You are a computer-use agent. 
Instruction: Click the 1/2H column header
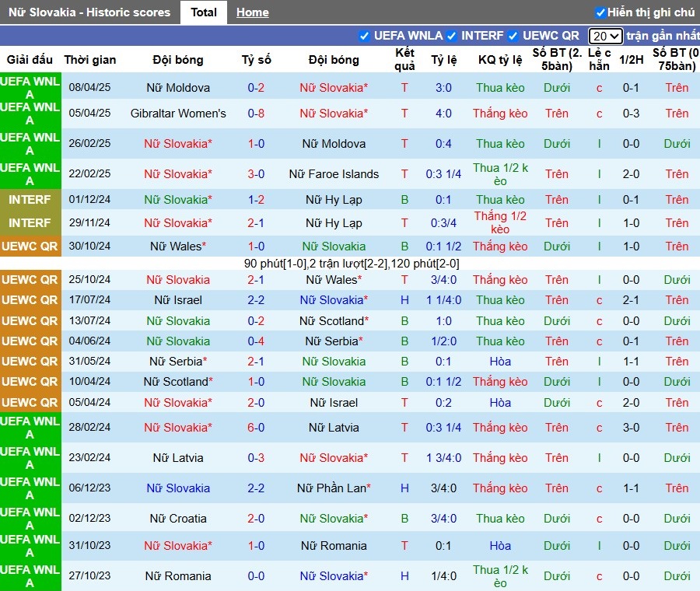pyautogui.click(x=631, y=59)
